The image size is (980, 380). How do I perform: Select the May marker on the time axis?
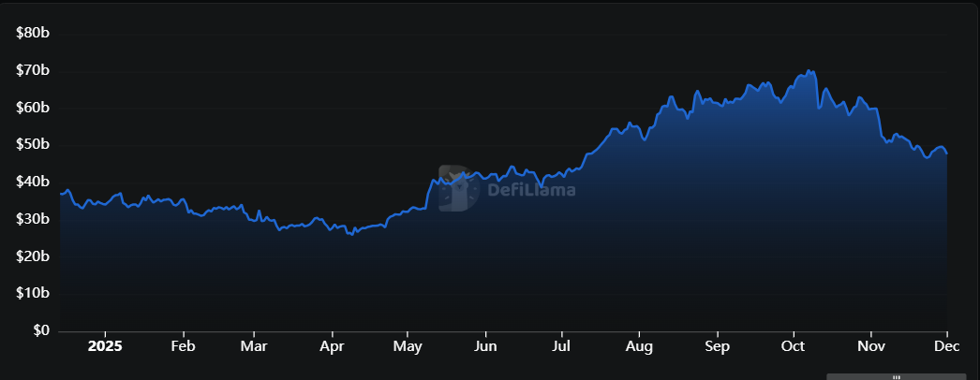(408, 344)
